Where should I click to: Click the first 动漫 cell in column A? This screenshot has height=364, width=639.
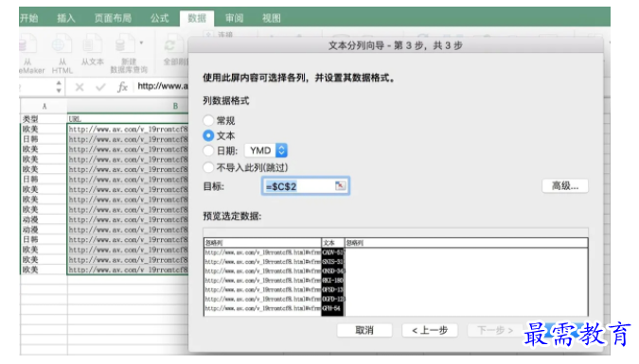tap(44, 219)
